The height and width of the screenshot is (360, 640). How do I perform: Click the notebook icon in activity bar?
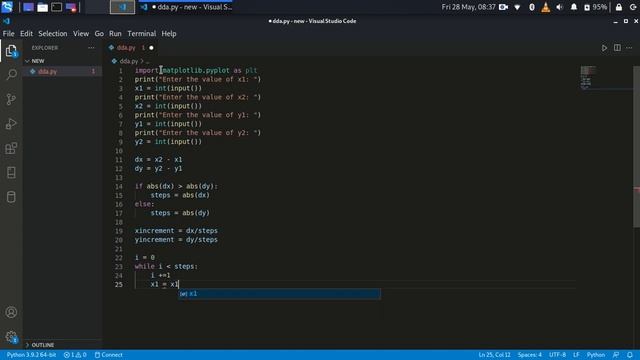click(x=11, y=173)
